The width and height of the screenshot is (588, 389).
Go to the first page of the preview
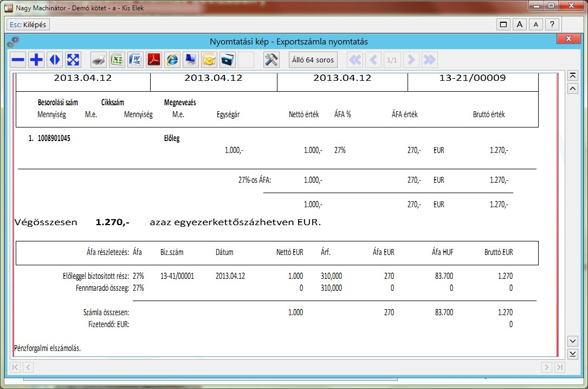point(355,60)
